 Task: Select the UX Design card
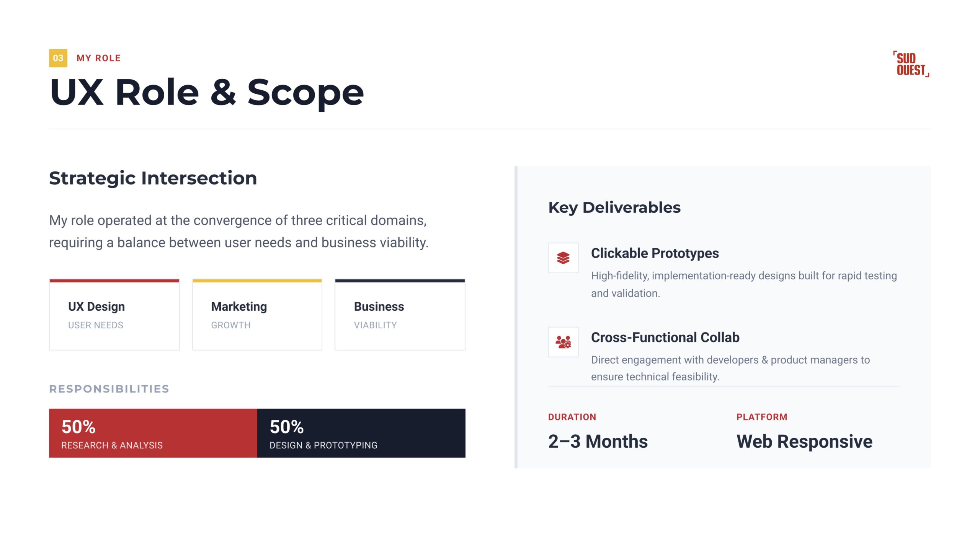pyautogui.click(x=114, y=315)
